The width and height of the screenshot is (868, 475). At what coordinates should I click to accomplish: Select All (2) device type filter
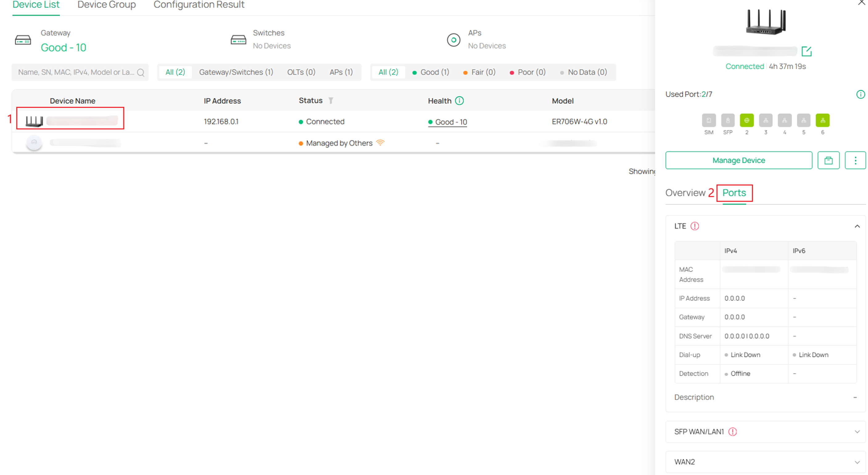(x=175, y=72)
